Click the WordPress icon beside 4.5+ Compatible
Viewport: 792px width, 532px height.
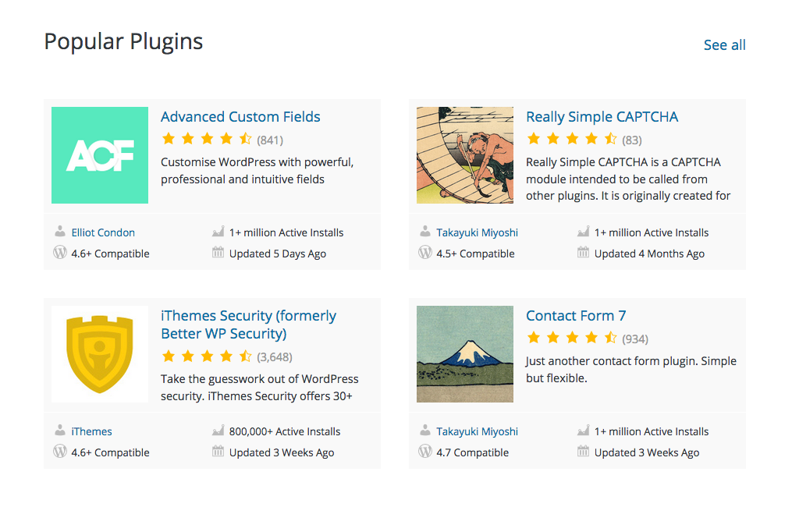click(x=425, y=253)
